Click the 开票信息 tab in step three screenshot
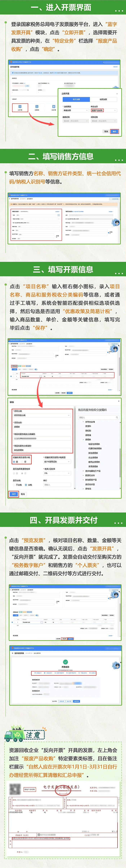 pos(14,366)
